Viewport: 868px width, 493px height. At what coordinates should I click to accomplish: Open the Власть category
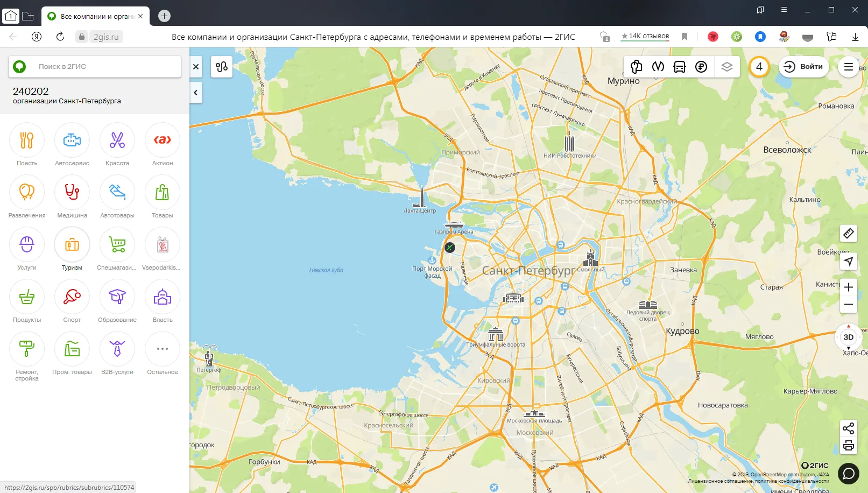(x=163, y=302)
